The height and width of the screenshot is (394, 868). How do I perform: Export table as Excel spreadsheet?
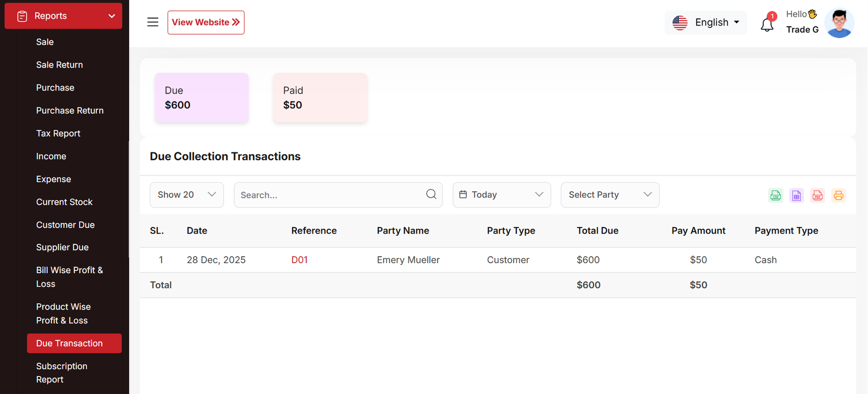click(x=796, y=196)
